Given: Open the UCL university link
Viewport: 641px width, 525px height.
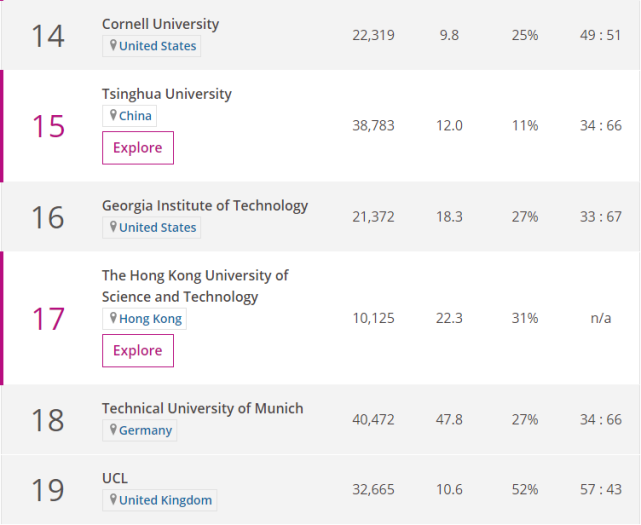Looking at the screenshot, I should coord(115,478).
